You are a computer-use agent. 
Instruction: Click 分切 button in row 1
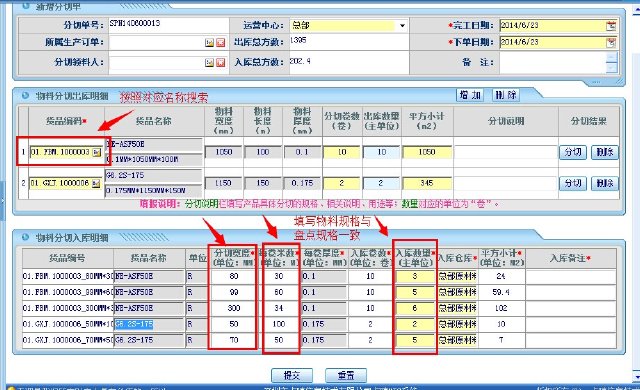click(573, 152)
